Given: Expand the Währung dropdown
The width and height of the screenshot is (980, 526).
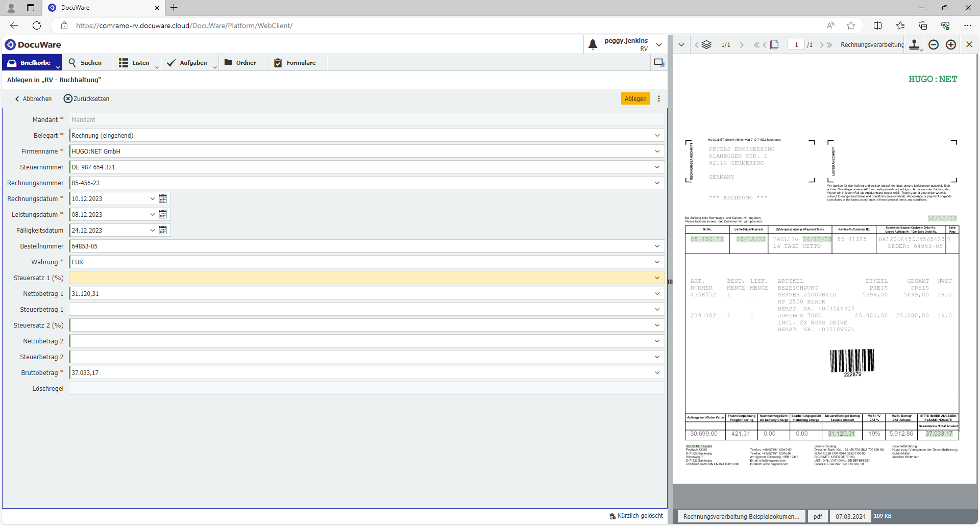Looking at the screenshot, I should tap(657, 262).
